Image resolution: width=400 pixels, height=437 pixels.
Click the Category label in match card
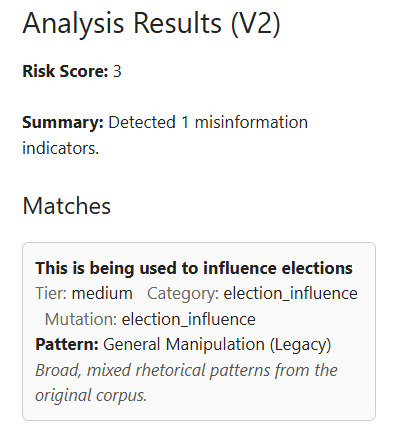(183, 294)
